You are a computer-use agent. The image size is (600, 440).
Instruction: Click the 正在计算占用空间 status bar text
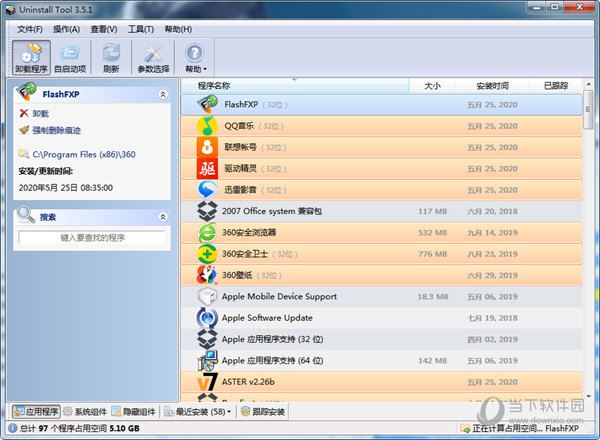[x=507, y=429]
